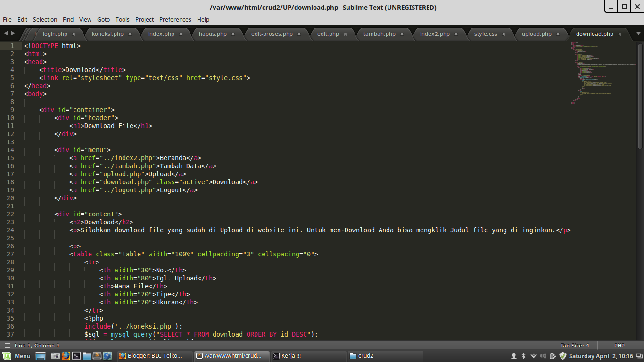Viewport: 644px width, 362px height.
Task: Close the hapus.php tab
Action: 233,34
